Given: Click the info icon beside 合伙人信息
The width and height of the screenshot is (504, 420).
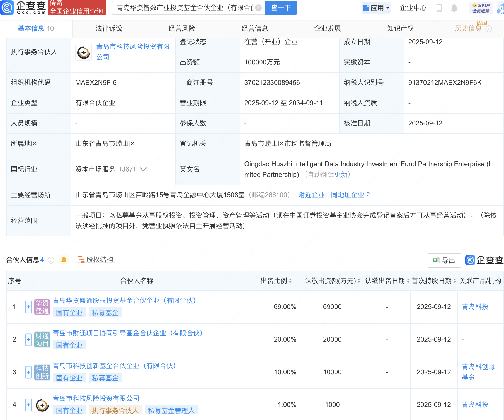Looking at the screenshot, I should point(51,260).
